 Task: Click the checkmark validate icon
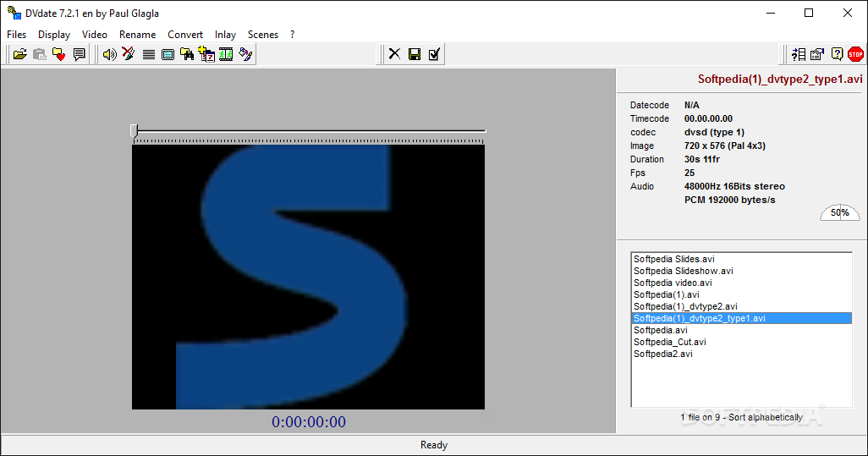(x=434, y=54)
